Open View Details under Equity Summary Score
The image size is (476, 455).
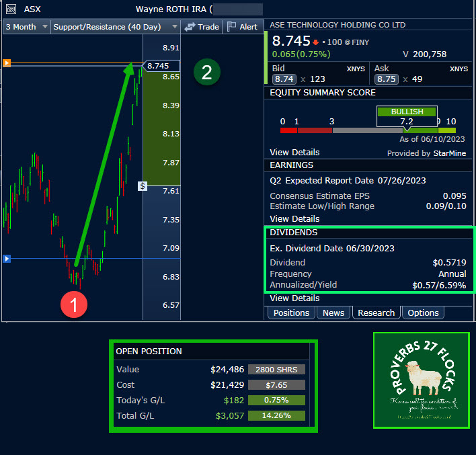click(x=294, y=152)
